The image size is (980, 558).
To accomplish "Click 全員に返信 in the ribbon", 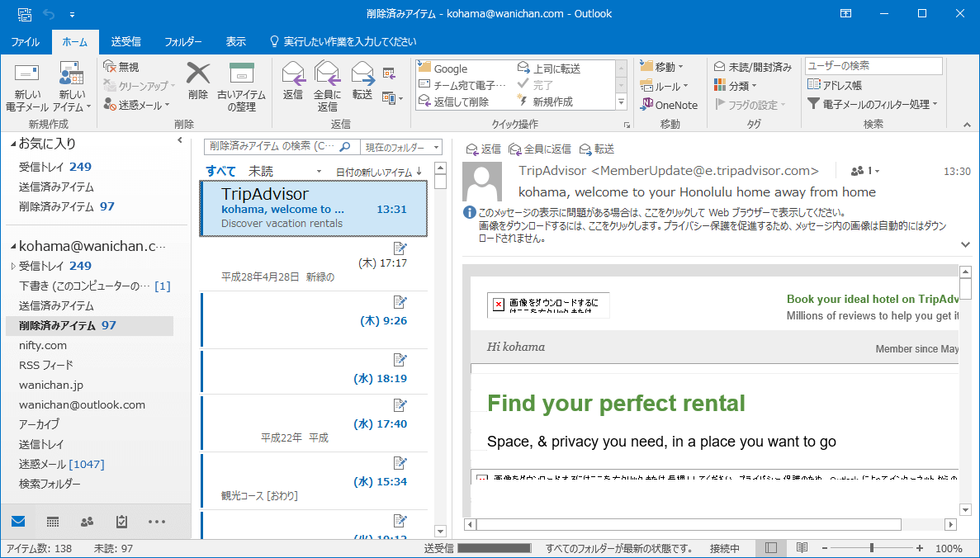I will tap(327, 87).
